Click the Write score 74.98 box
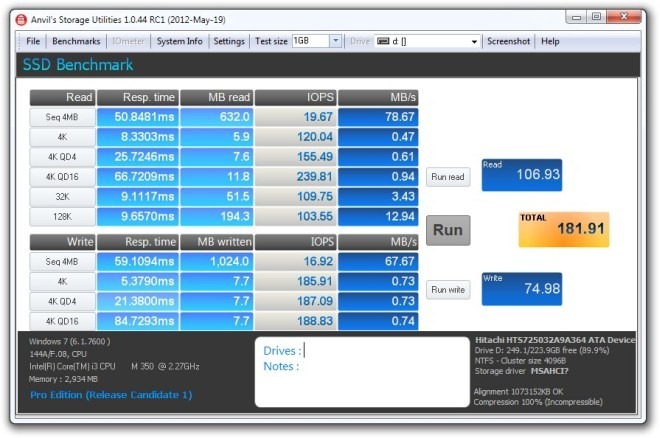 [x=522, y=289]
